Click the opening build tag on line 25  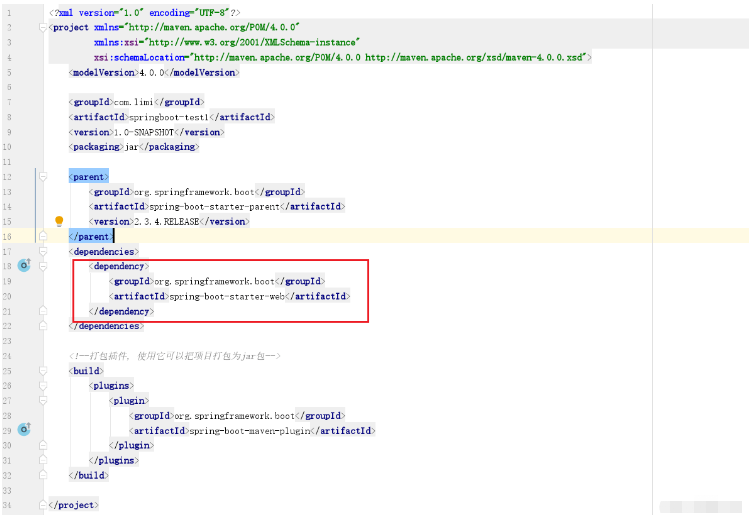86,371
